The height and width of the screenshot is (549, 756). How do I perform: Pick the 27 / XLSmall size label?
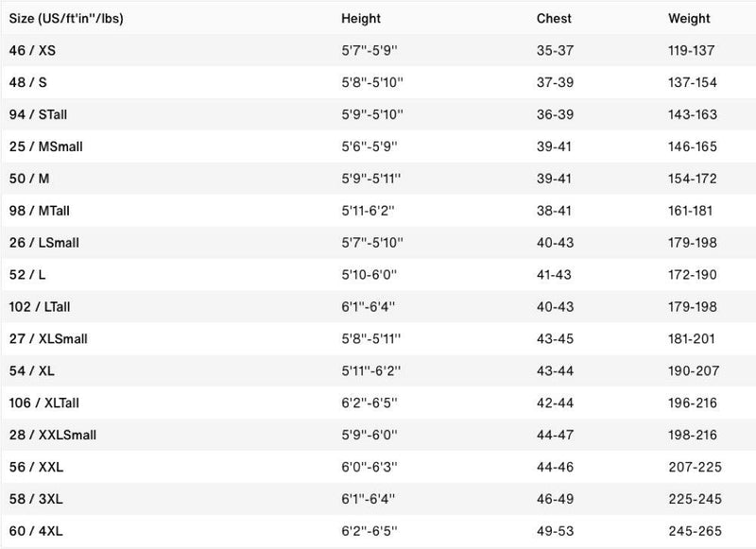tap(48, 338)
